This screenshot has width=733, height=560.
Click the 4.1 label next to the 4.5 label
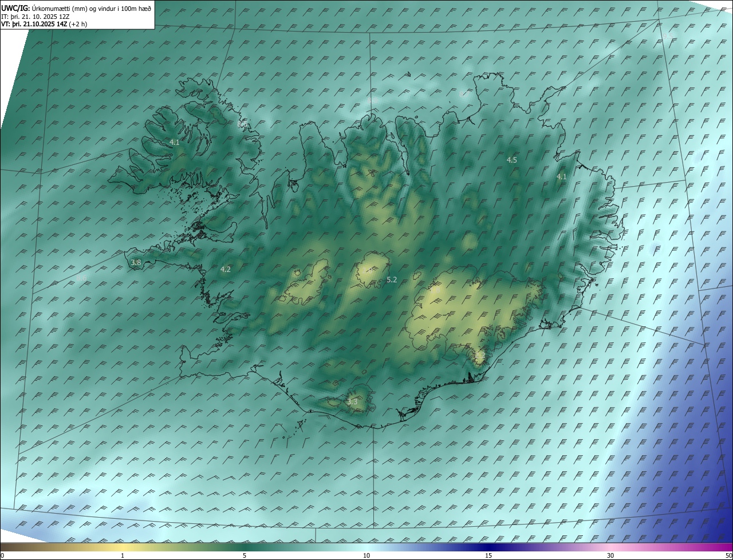562,177
